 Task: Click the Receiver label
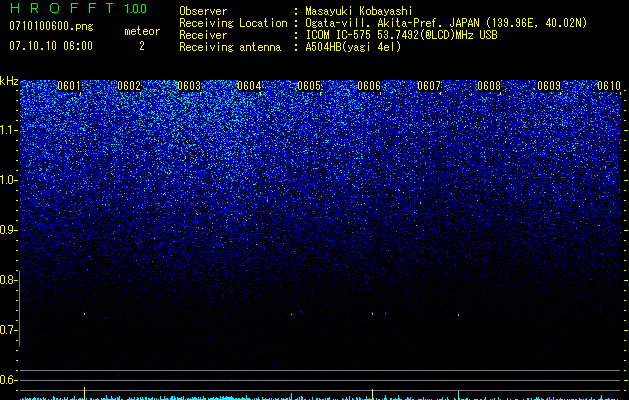point(203,35)
